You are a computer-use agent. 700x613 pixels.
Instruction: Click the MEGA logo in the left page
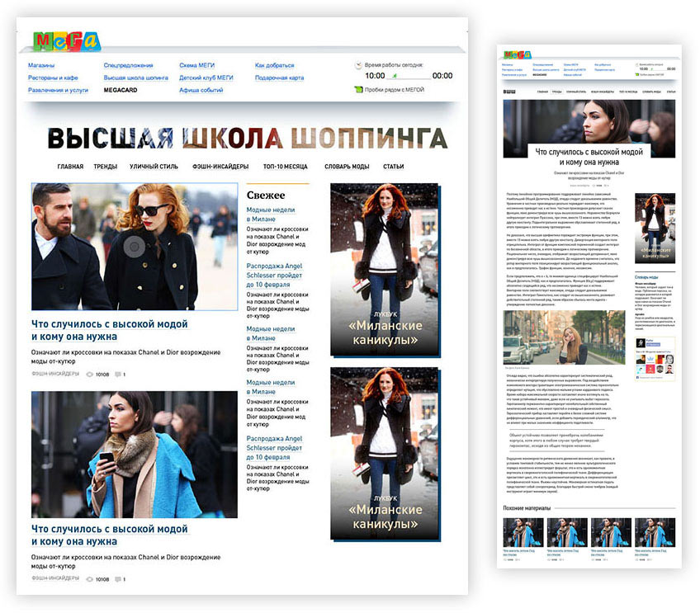click(66, 40)
